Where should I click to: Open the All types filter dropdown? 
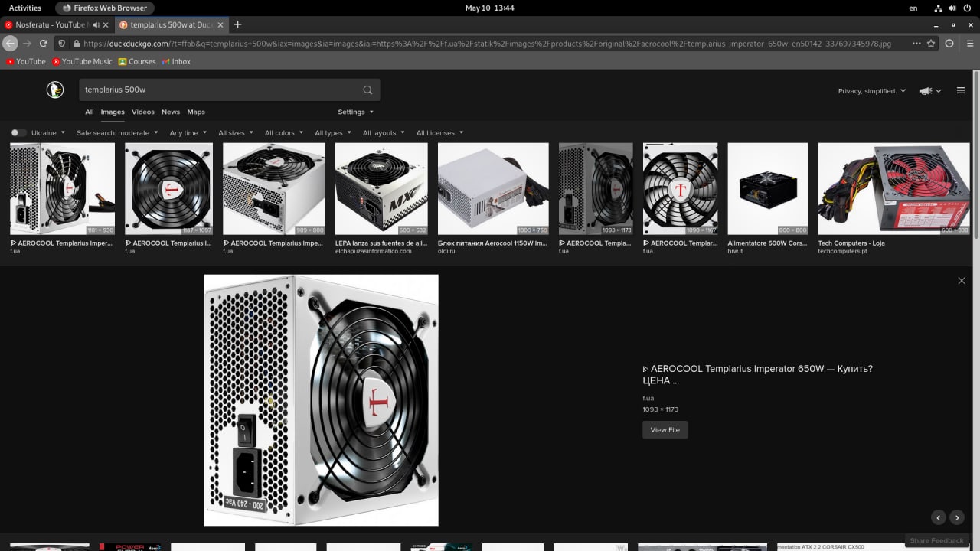click(x=334, y=133)
